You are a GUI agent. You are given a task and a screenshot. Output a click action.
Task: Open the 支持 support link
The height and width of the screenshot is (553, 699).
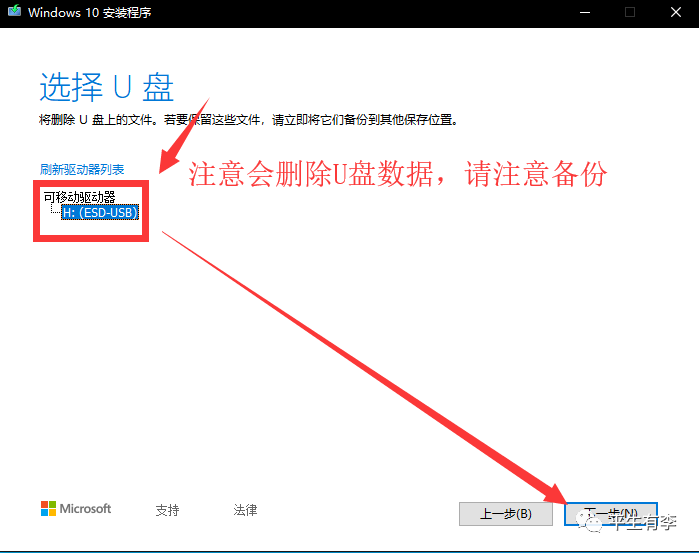(167, 510)
